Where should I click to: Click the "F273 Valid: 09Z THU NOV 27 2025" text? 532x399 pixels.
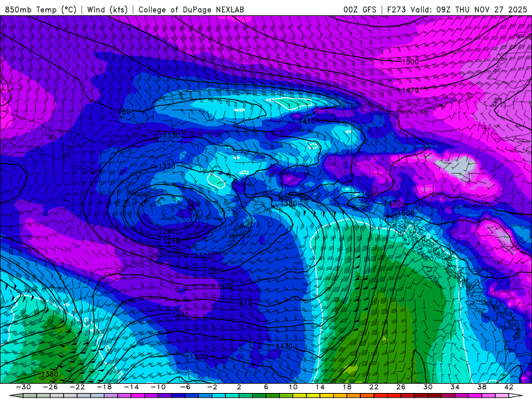(457, 9)
